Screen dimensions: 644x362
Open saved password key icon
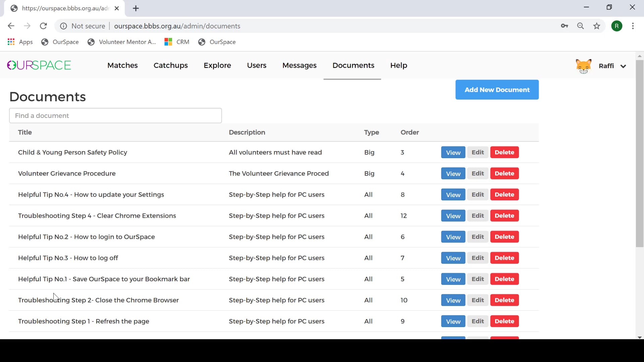coord(565,26)
